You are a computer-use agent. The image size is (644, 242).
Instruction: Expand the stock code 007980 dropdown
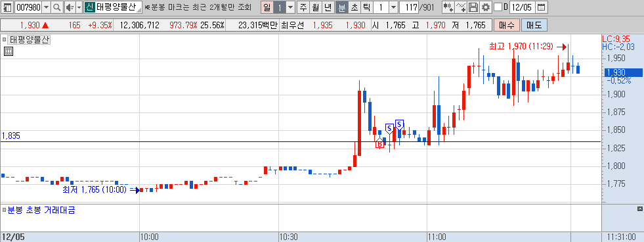coord(46,7)
